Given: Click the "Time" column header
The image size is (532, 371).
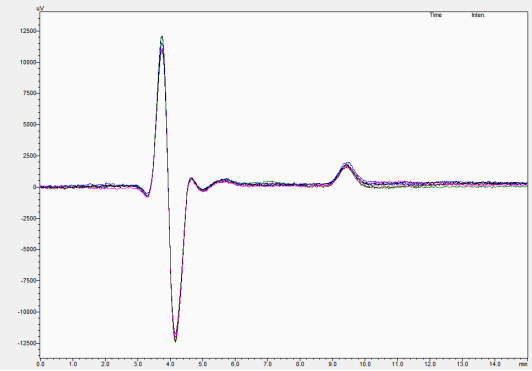Looking at the screenshot, I should 436,15.
